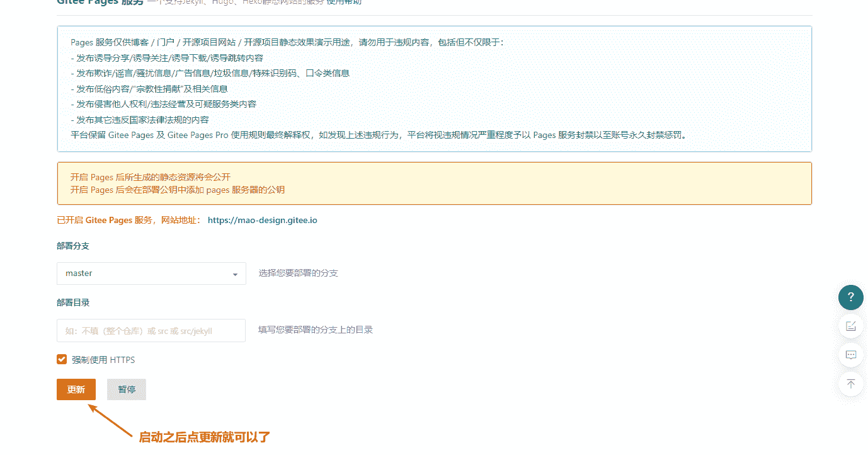Image resolution: width=868 pixels, height=455 pixels.
Task: Click the 填写您要部署的分支上的目录 hint text
Action: [315, 330]
